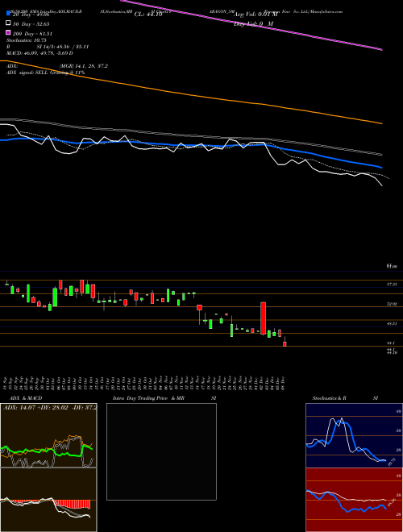Image resolution: width=403 pixels, height=532 pixels.
Task: Select the '50 Day - 52.65' legend text
Action: coord(31,24)
